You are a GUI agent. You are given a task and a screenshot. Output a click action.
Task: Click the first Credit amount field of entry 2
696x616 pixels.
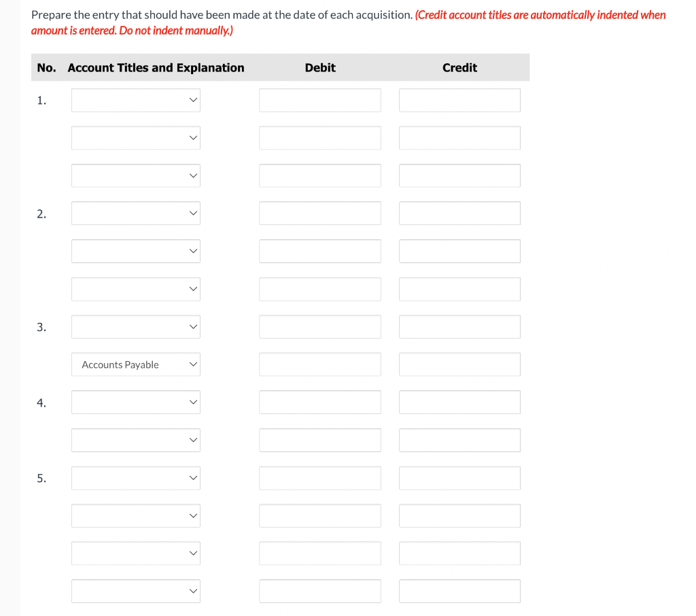tap(459, 213)
